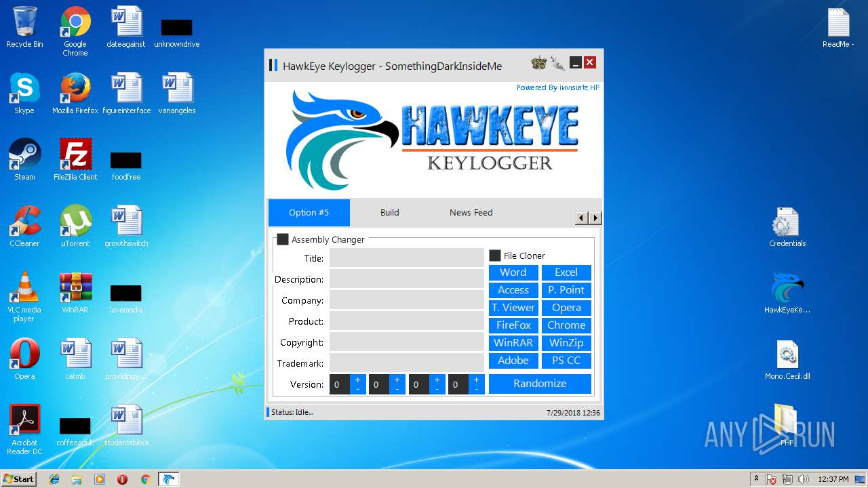Image resolution: width=868 pixels, height=488 pixels.
Task: Click Chrome file cloner button
Action: tap(566, 325)
